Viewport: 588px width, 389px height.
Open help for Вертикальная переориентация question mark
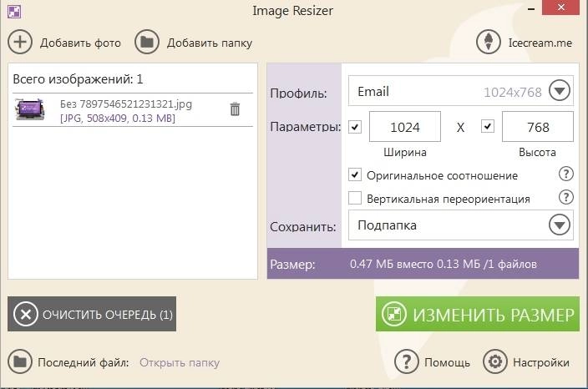coord(566,197)
